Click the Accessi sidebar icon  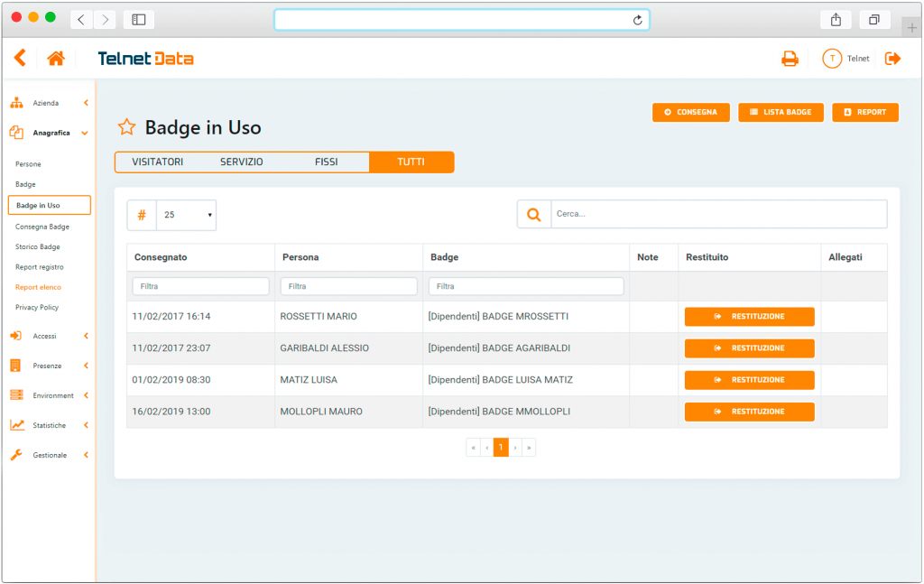click(16, 336)
